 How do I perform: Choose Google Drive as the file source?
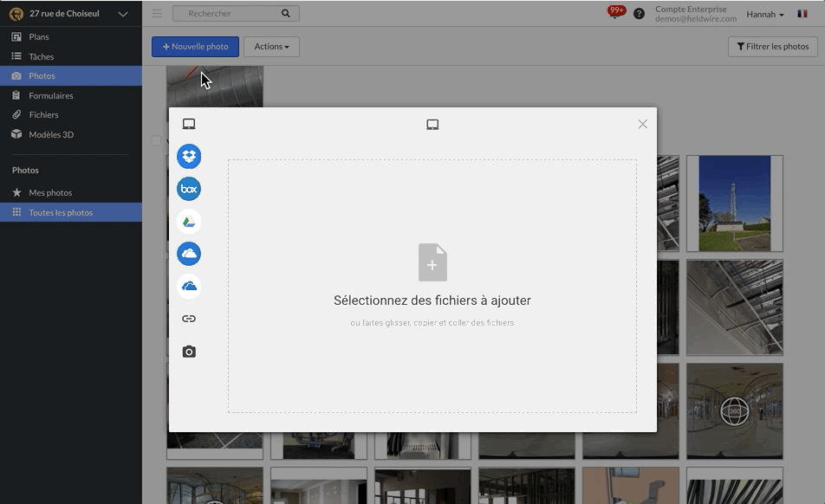click(x=189, y=222)
